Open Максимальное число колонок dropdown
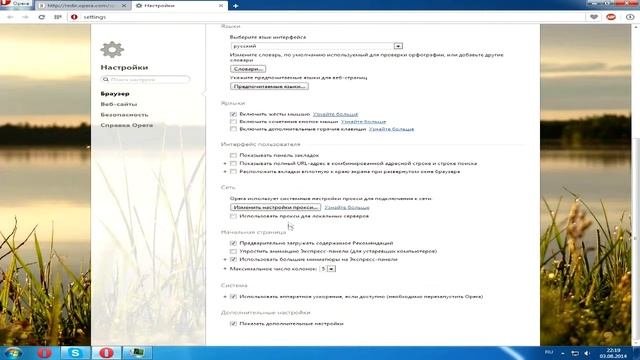The width and height of the screenshot is (640, 360). (328, 269)
